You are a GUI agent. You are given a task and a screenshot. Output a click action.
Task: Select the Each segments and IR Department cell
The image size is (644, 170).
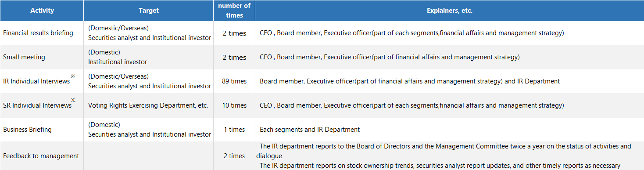pyautogui.click(x=449, y=130)
